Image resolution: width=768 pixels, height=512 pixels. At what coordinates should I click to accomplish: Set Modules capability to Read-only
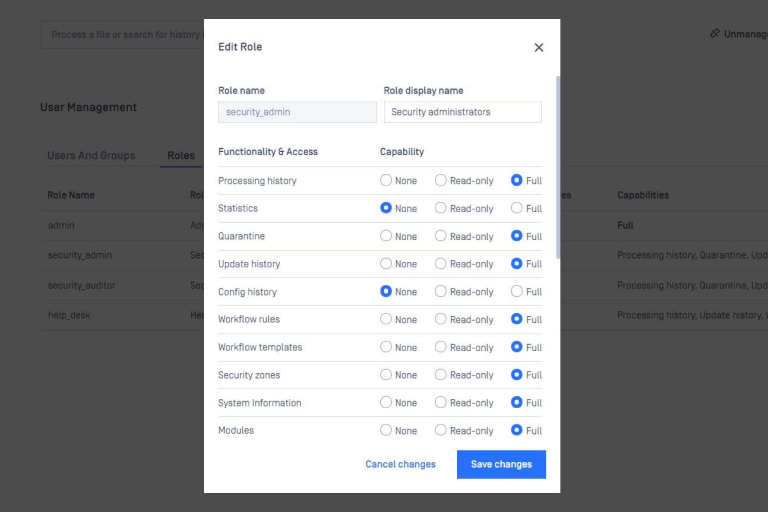(x=441, y=430)
